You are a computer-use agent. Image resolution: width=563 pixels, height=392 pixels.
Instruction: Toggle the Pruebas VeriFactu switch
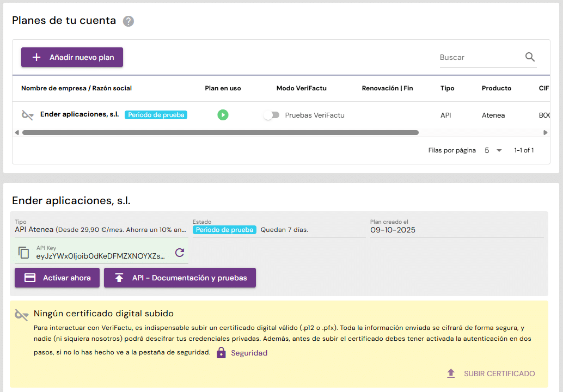tap(271, 115)
